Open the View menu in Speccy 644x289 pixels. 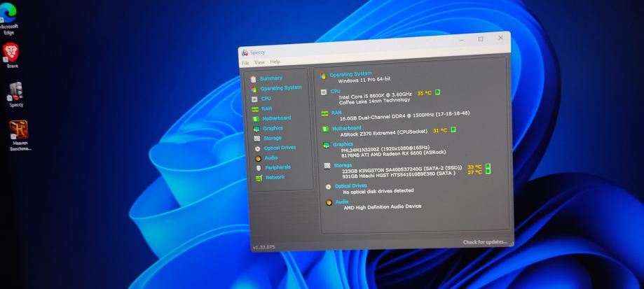click(x=259, y=62)
